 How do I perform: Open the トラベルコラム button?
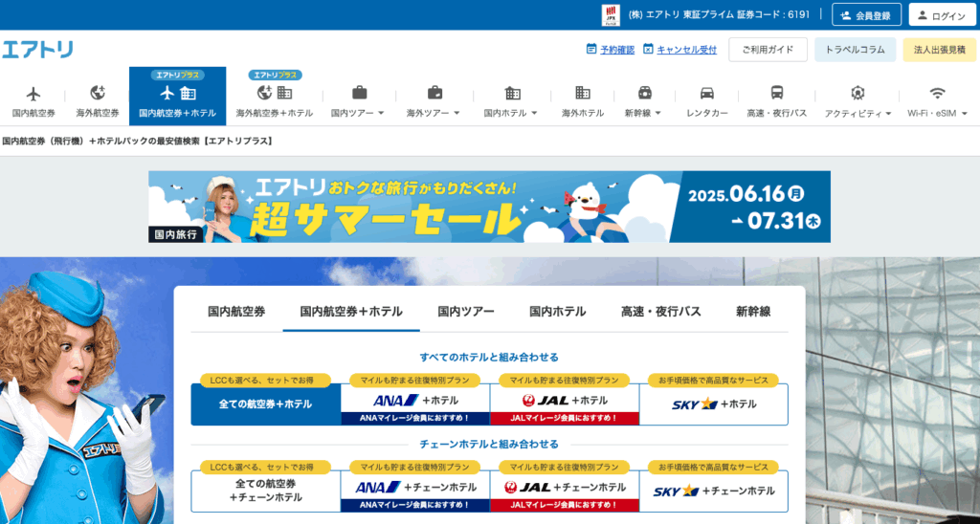click(855, 50)
